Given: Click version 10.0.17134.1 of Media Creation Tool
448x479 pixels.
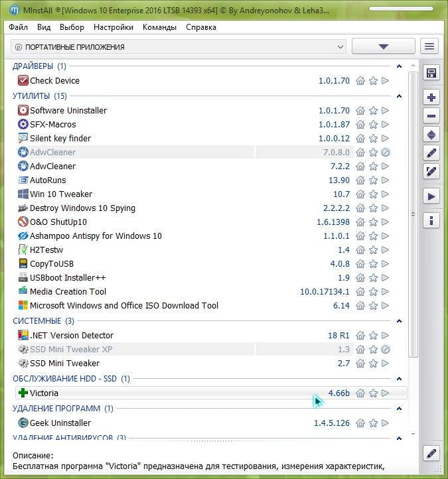Looking at the screenshot, I should [325, 292].
